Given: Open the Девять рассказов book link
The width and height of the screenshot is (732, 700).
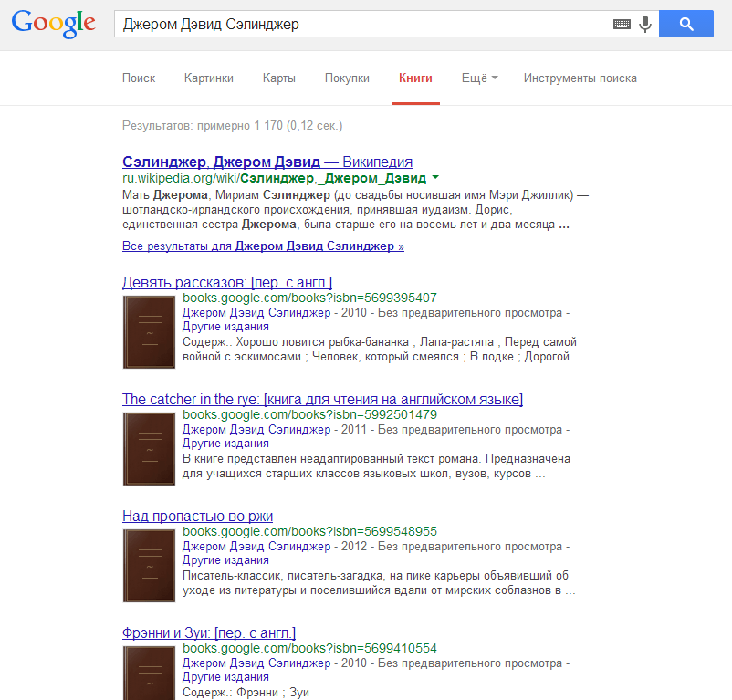Looking at the screenshot, I should [x=227, y=282].
